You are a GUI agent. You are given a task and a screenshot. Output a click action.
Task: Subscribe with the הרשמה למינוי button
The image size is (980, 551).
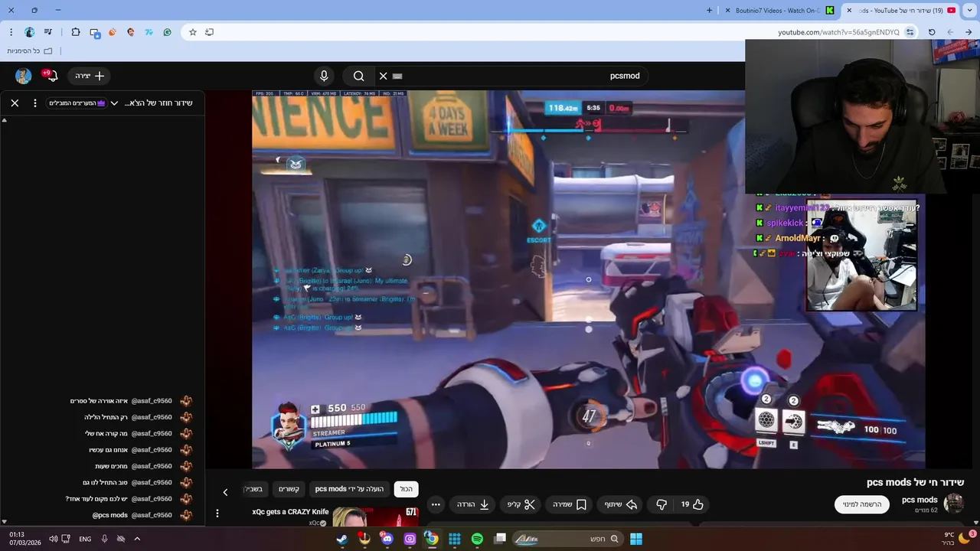(x=862, y=504)
